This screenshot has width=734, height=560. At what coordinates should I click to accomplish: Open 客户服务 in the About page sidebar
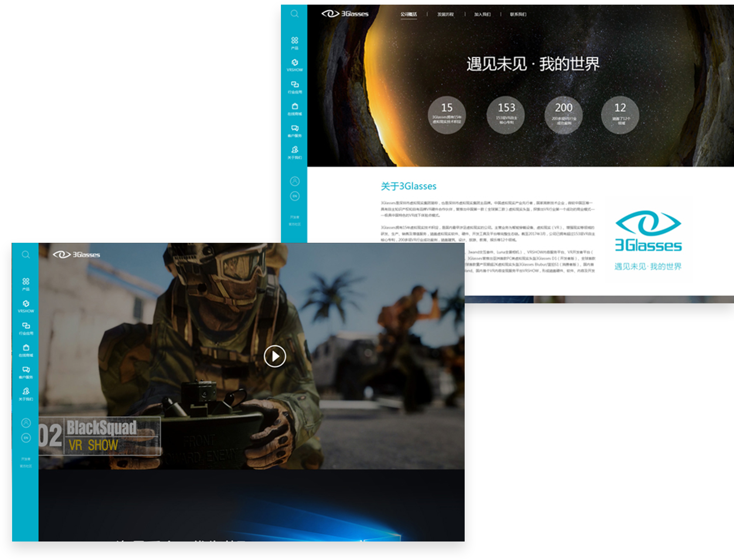pyautogui.click(x=294, y=131)
